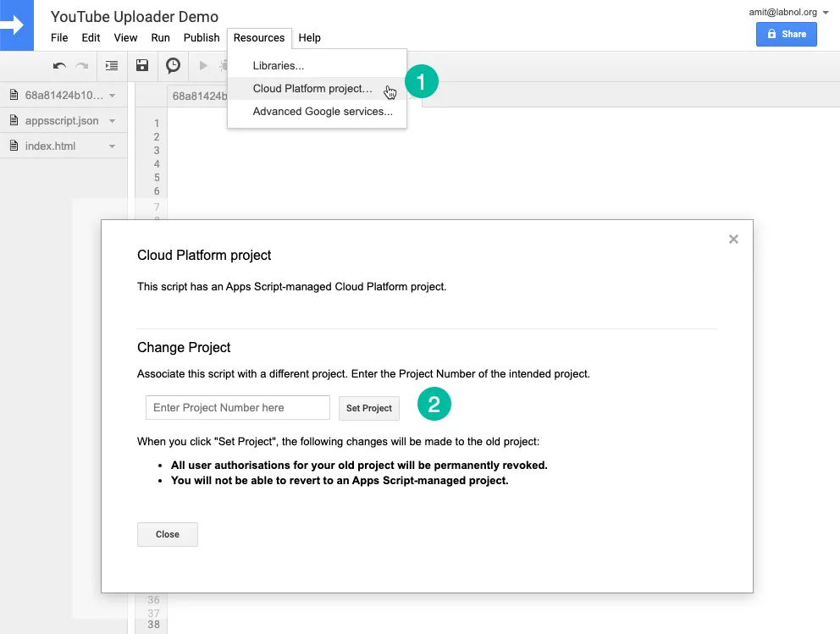Expand the dropdown beside the 68a81424b10 file
840x634 pixels.
tap(110, 95)
